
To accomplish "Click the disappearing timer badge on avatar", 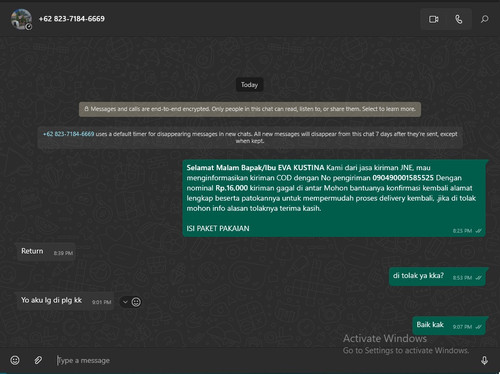I will tap(29, 27).
